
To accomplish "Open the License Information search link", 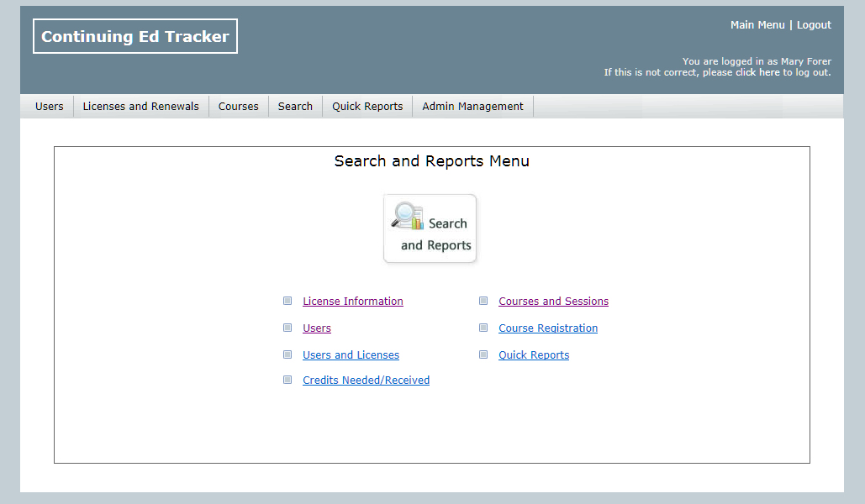I will click(353, 302).
